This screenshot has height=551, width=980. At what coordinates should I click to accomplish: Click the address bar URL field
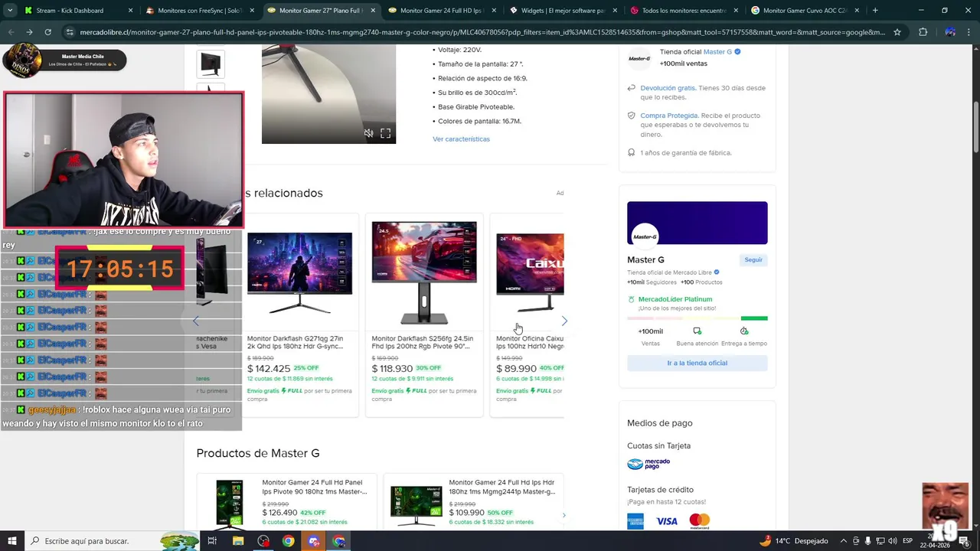coord(482,32)
